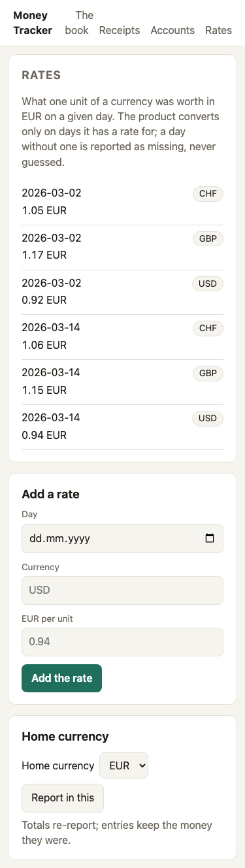Click the Money Tracker home link
Viewport: 245px width, 868px height.
tap(33, 22)
